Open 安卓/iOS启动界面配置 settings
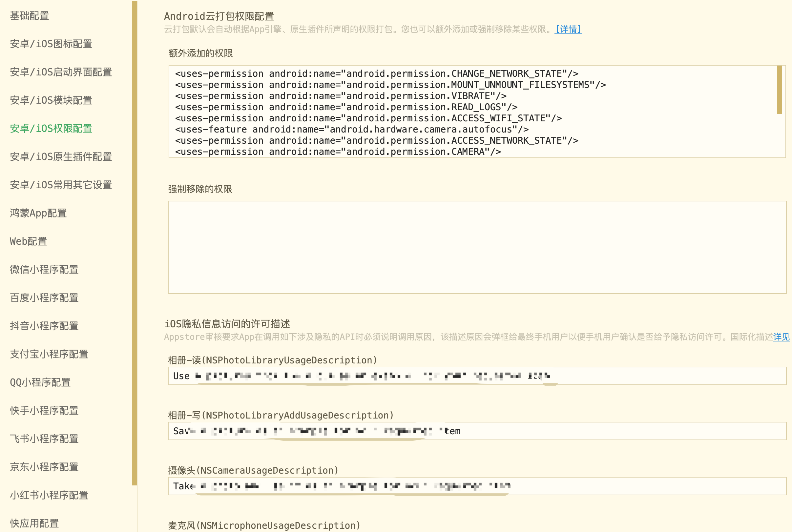Screen dimensions: 792x532 tap(61, 72)
